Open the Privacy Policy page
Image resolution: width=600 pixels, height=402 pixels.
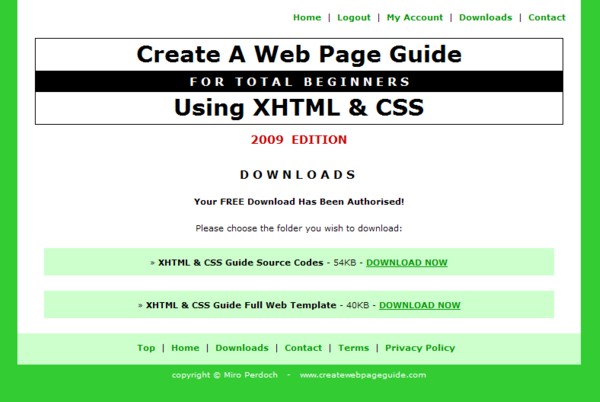coord(420,348)
